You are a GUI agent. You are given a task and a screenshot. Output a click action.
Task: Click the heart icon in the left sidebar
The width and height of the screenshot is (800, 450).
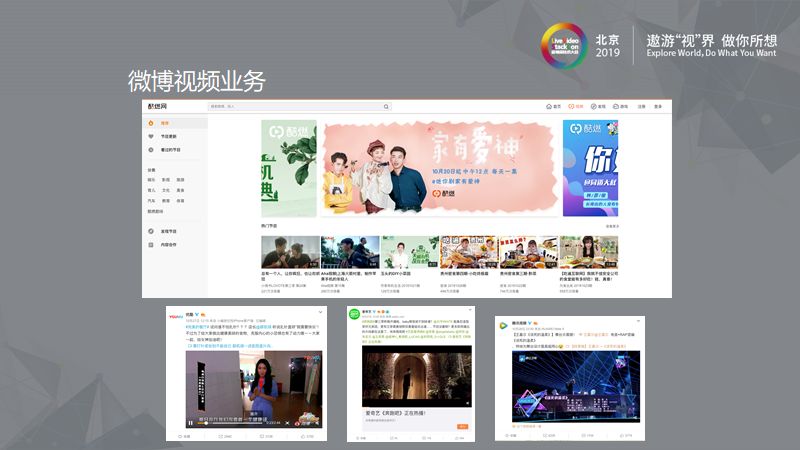tap(151, 136)
